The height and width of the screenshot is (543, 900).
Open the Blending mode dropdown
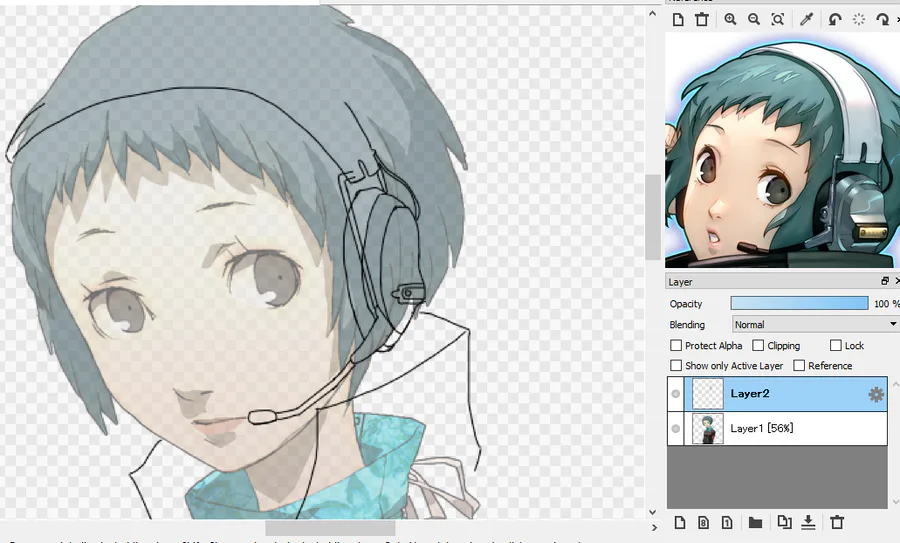(x=816, y=324)
